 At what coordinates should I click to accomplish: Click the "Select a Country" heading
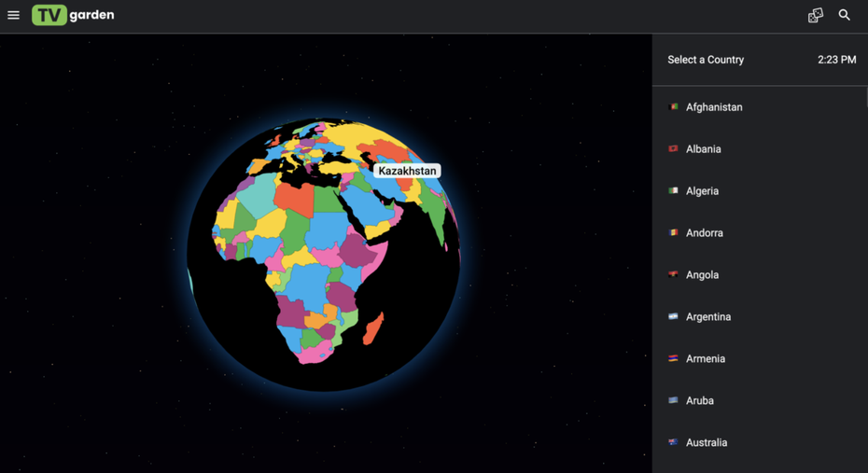[706, 60]
